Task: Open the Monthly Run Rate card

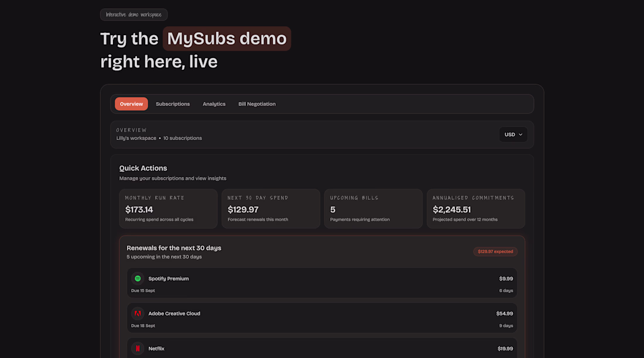Action: [169, 209]
